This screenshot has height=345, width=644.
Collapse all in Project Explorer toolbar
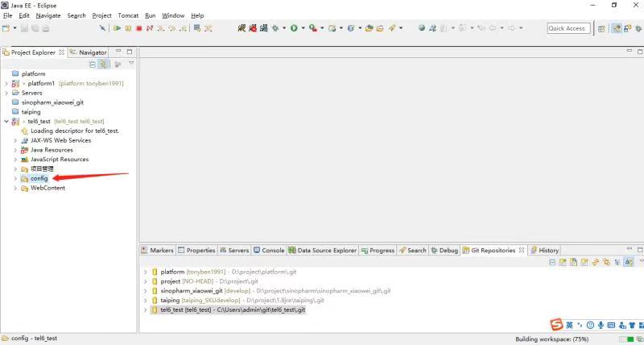click(93, 64)
